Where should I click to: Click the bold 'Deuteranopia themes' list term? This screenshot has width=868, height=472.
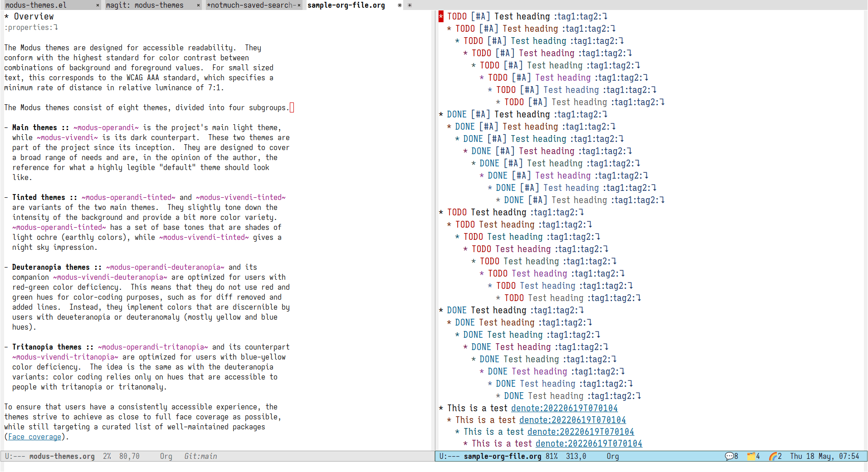tap(51, 267)
